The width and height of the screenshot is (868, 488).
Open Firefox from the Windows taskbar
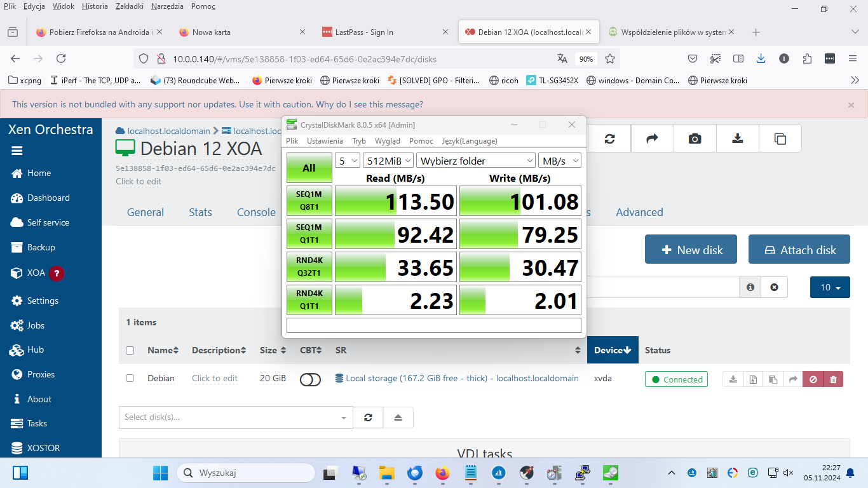442,473
